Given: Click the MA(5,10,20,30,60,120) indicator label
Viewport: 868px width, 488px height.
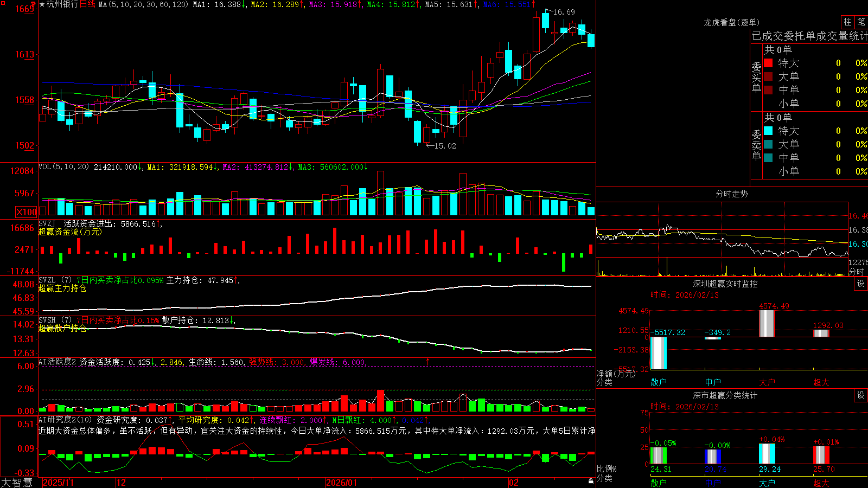Looking at the screenshot, I should [x=144, y=4].
